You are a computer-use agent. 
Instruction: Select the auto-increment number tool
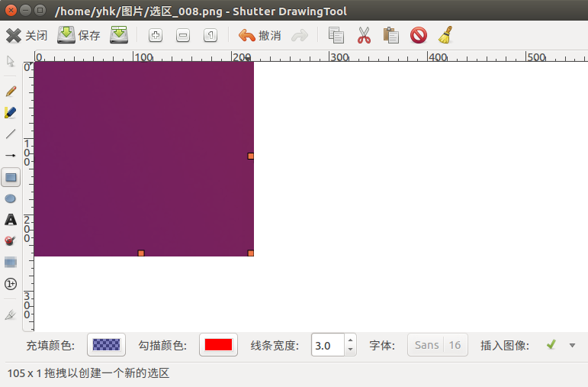coord(11,284)
